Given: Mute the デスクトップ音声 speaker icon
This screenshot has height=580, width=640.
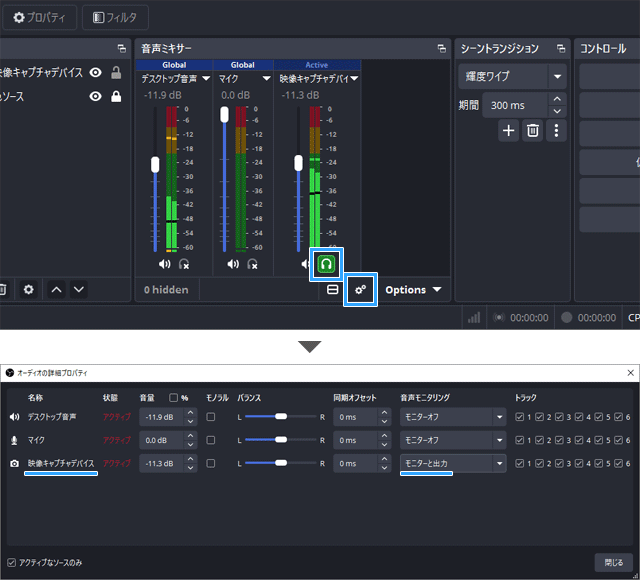Looking at the screenshot, I should click(165, 264).
